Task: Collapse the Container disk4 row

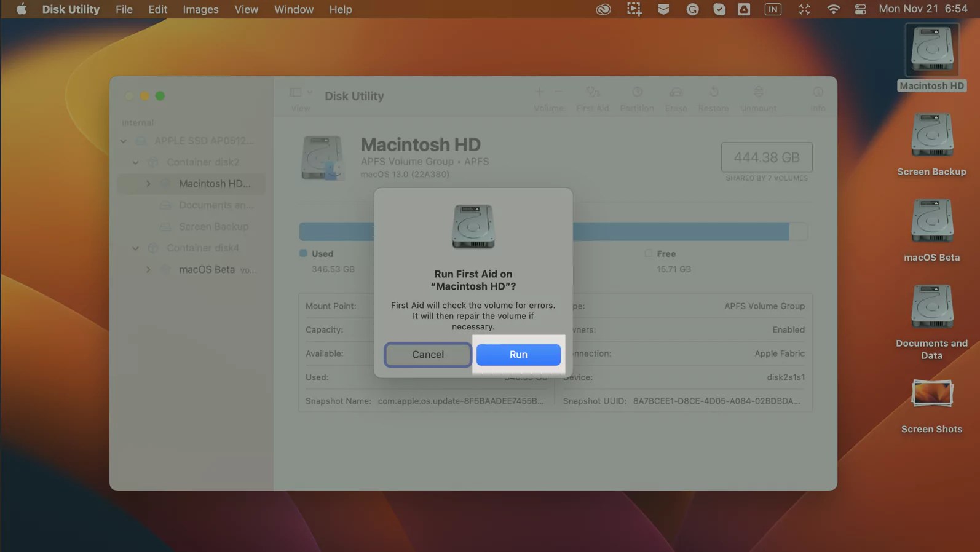Action: click(135, 248)
